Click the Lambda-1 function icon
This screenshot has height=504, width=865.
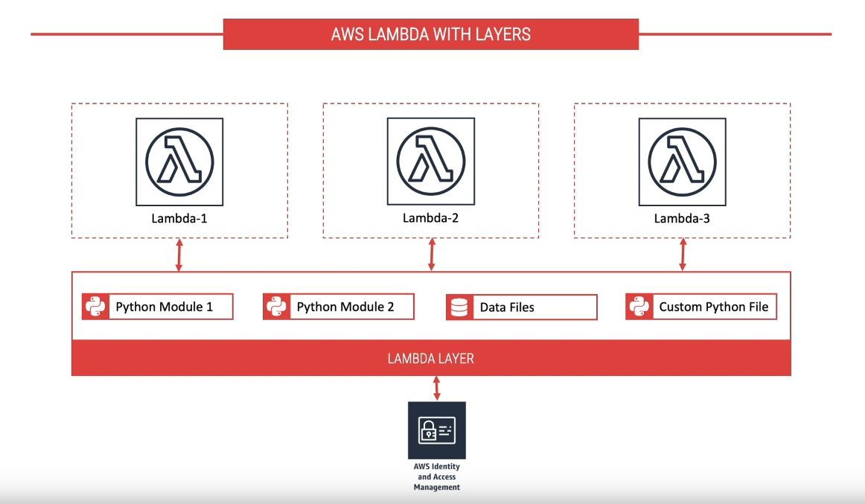[179, 162]
